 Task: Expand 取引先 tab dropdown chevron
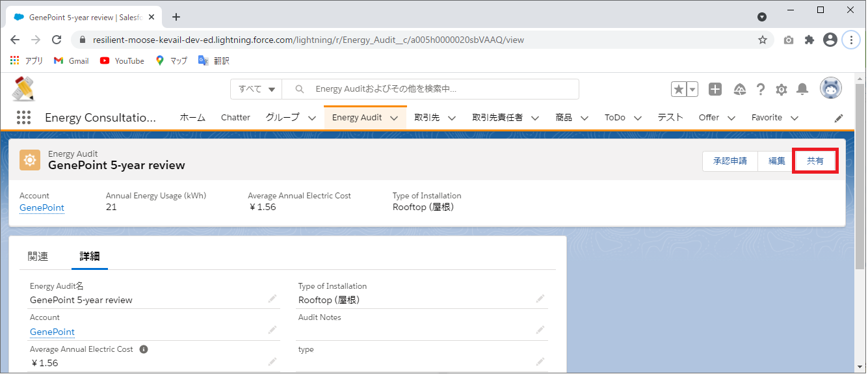tap(452, 118)
